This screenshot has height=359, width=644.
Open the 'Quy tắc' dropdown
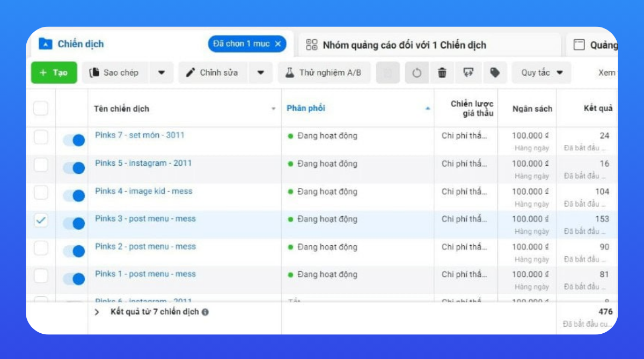[x=541, y=72]
